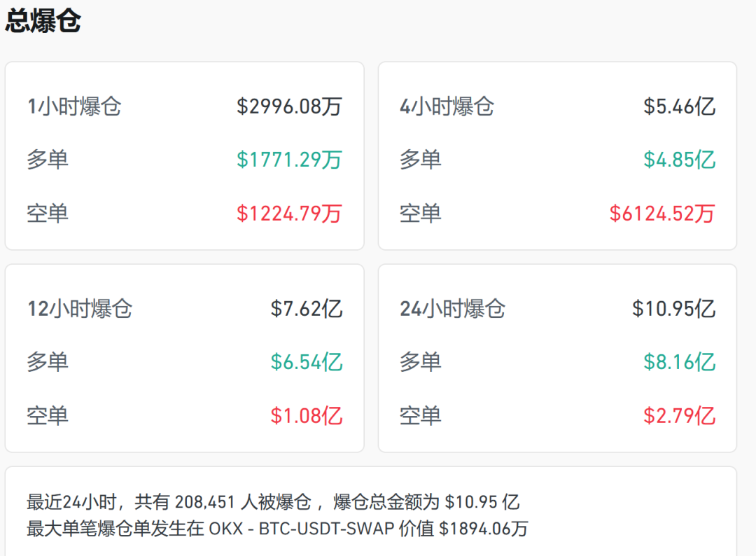Click the $10.95亿 total in 24小时爆仓 card

click(674, 309)
